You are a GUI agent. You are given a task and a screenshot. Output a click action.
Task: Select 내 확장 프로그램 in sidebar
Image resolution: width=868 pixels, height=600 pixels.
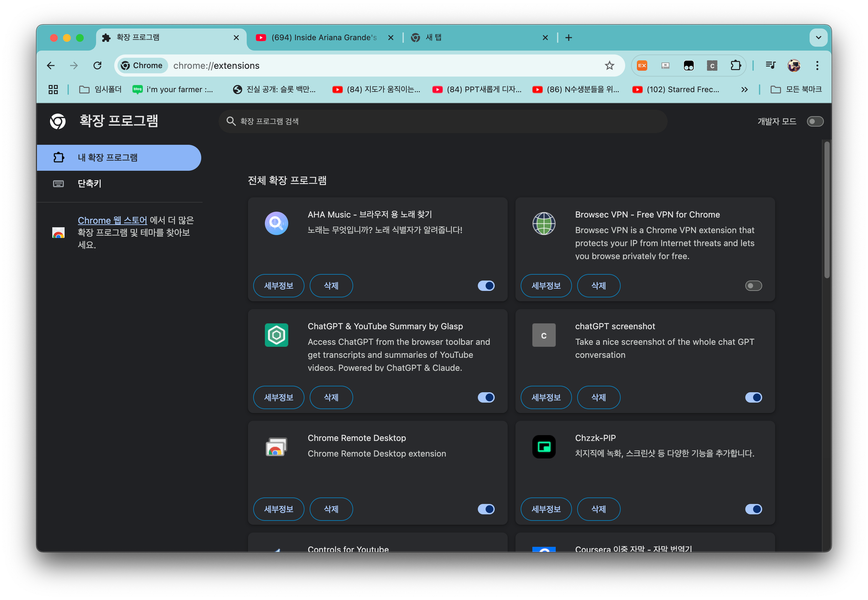(x=119, y=158)
